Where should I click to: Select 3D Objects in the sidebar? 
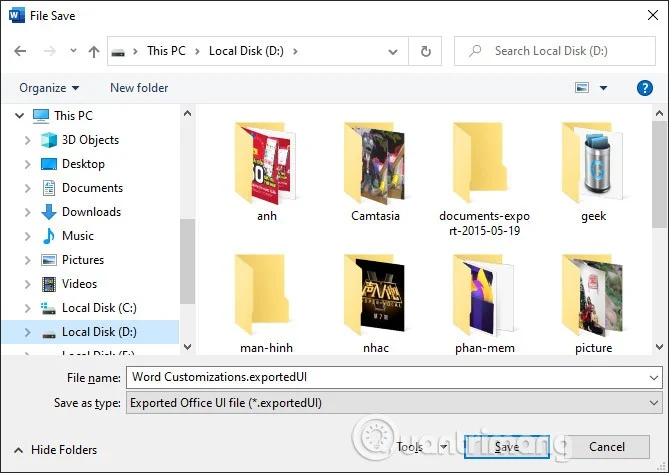[90, 140]
